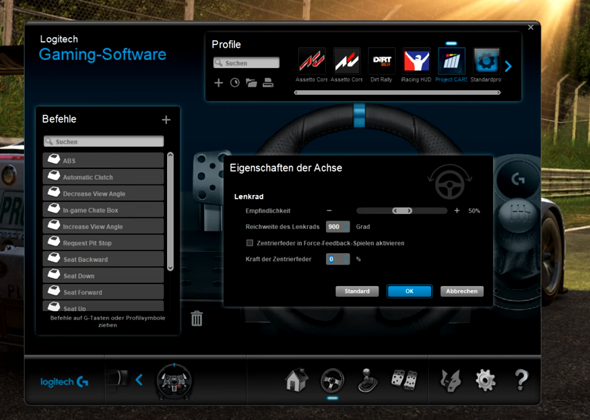Select the white Assetto Corsa profile icon
The height and width of the screenshot is (420, 590).
coord(346,61)
